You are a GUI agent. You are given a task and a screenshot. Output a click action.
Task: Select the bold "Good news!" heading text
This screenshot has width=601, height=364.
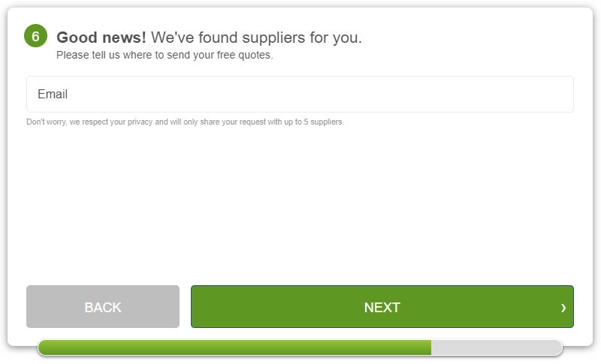(101, 38)
